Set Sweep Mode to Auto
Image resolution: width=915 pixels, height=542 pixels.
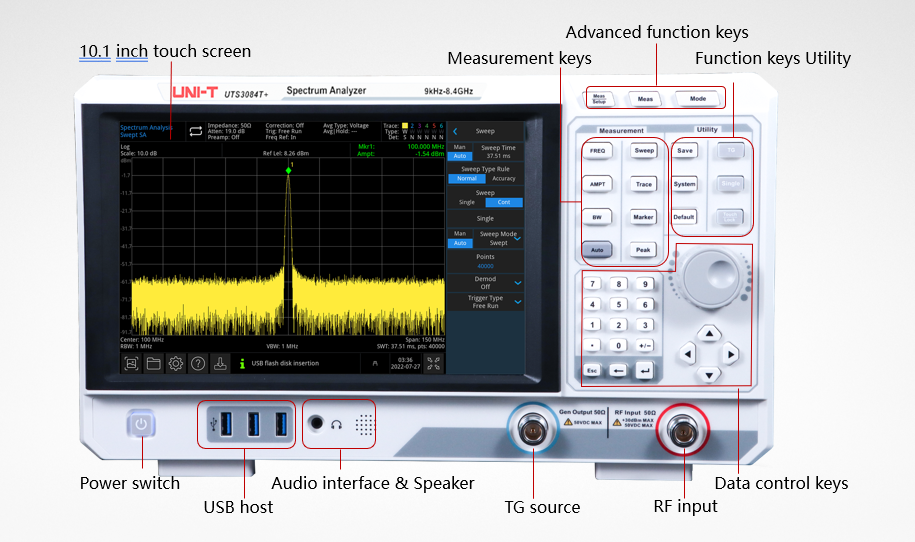coord(460,243)
